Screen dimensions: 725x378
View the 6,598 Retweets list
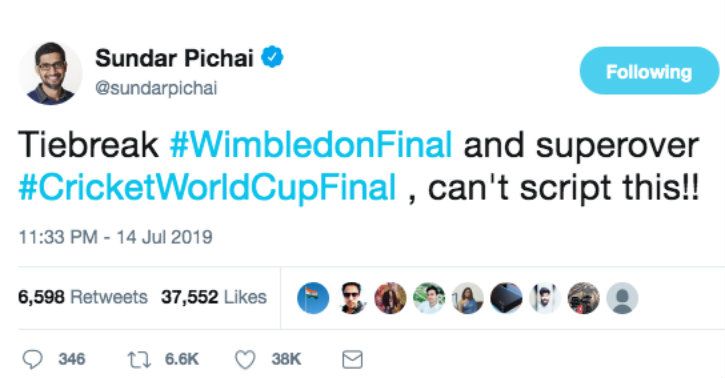(x=83, y=297)
